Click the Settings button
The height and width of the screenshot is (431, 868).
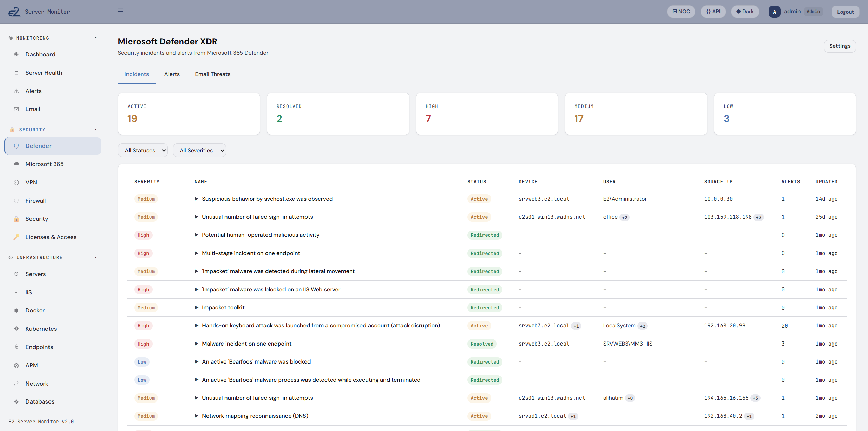pyautogui.click(x=840, y=46)
